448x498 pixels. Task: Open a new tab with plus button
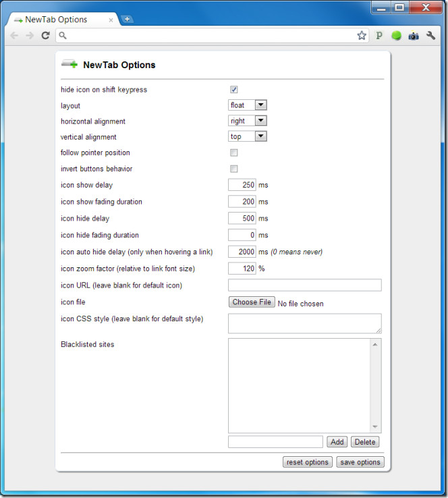127,19
